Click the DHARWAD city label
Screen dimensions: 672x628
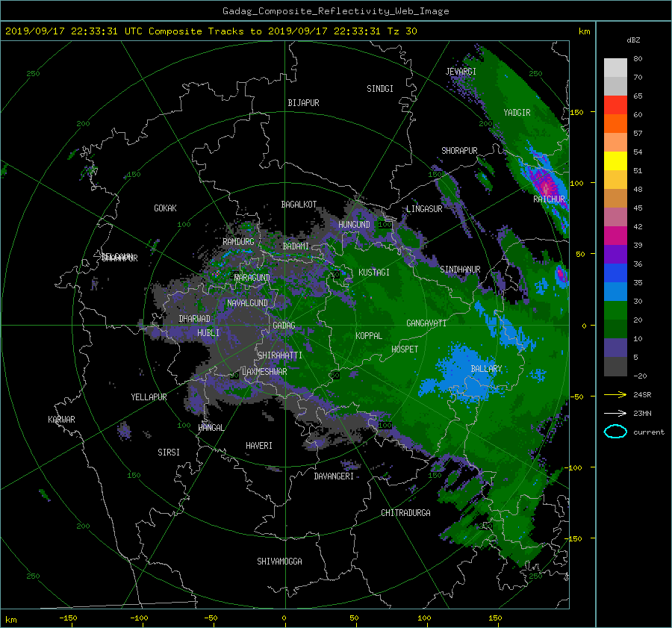pyautogui.click(x=195, y=319)
